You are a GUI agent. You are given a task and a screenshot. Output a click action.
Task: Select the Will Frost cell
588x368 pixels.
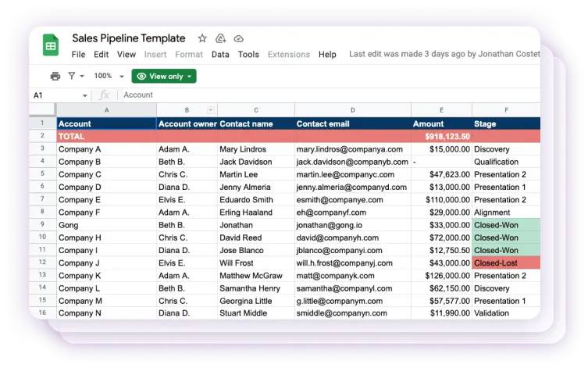pyautogui.click(x=256, y=263)
